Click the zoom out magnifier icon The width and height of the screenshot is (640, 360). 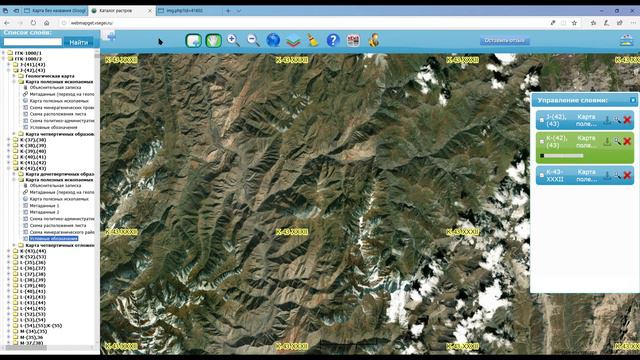point(253,40)
